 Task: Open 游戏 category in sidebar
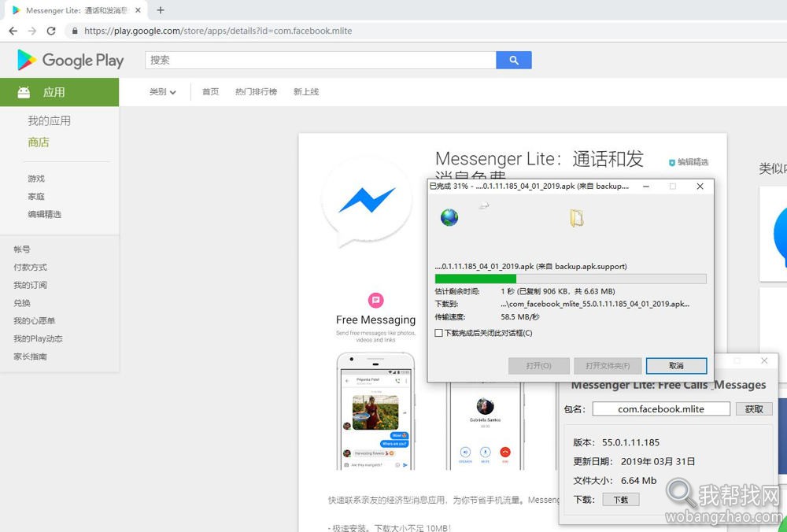pos(36,178)
